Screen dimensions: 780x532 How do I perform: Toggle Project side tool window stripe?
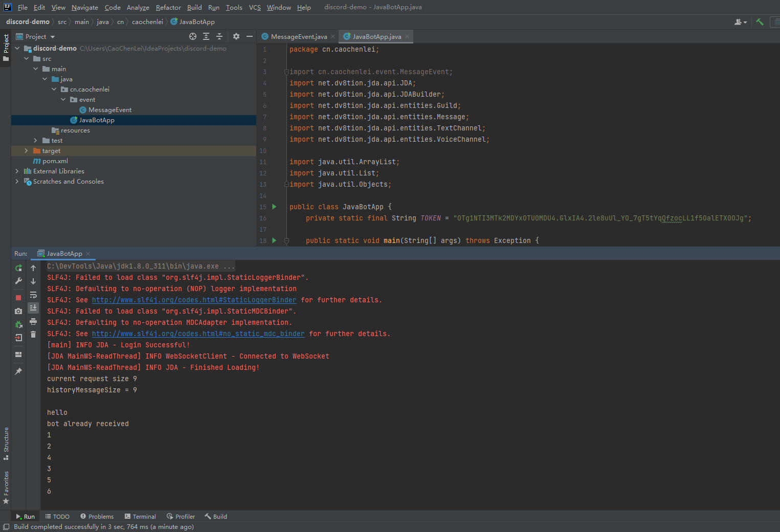click(6, 48)
